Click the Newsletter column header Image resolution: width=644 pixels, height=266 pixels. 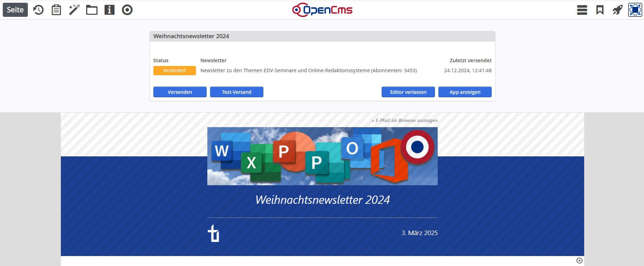[x=214, y=60]
